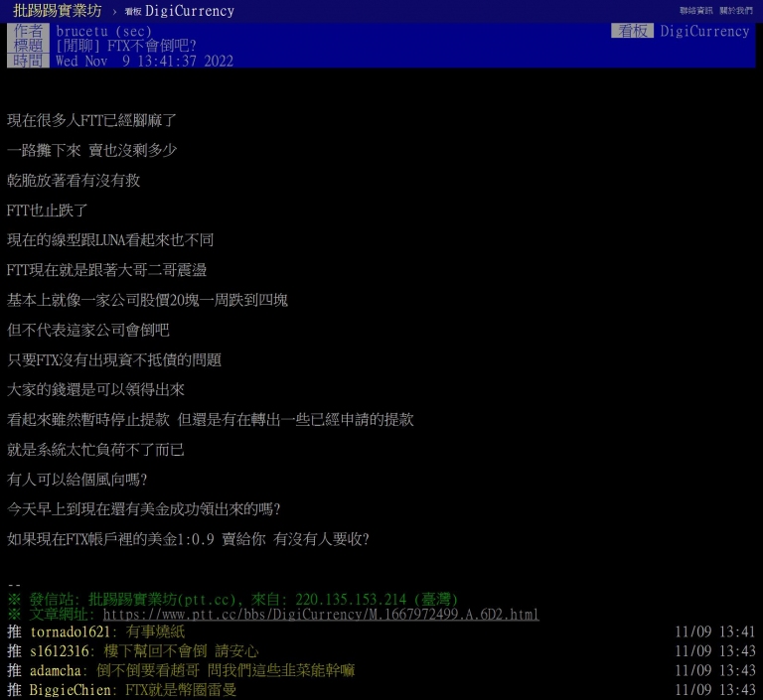
Task: Click comment 樓下幫回不會倒 請安心
Action: pos(181,651)
